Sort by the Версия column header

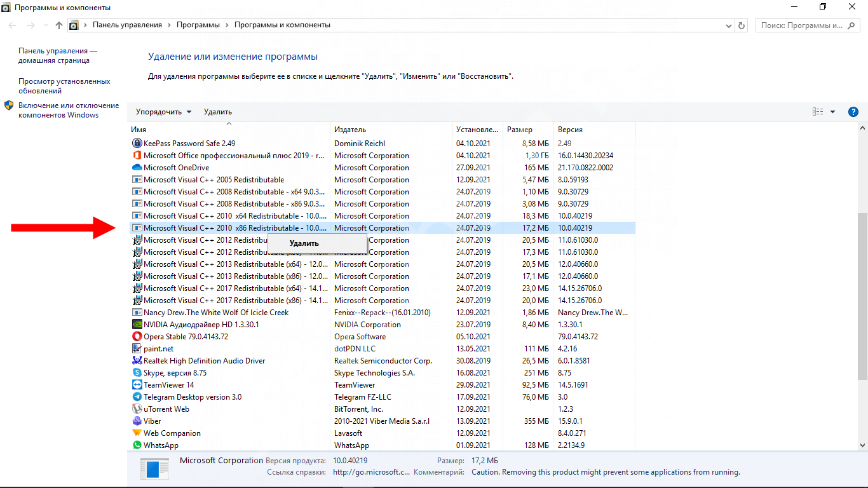pos(595,130)
